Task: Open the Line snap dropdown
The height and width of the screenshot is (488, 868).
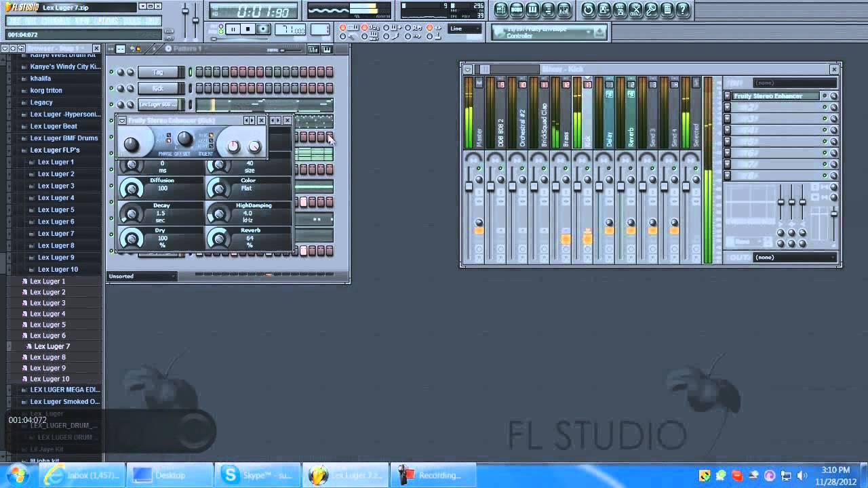Action: [465, 28]
